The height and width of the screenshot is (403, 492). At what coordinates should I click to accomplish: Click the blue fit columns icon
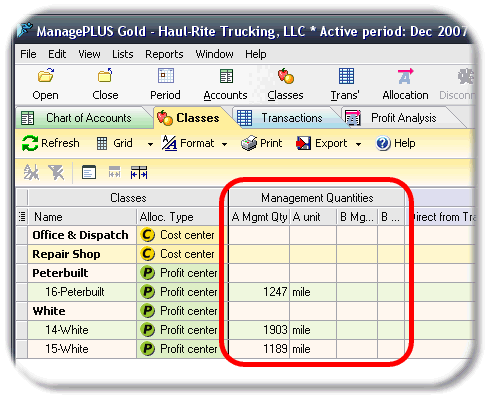pyautogui.click(x=139, y=172)
